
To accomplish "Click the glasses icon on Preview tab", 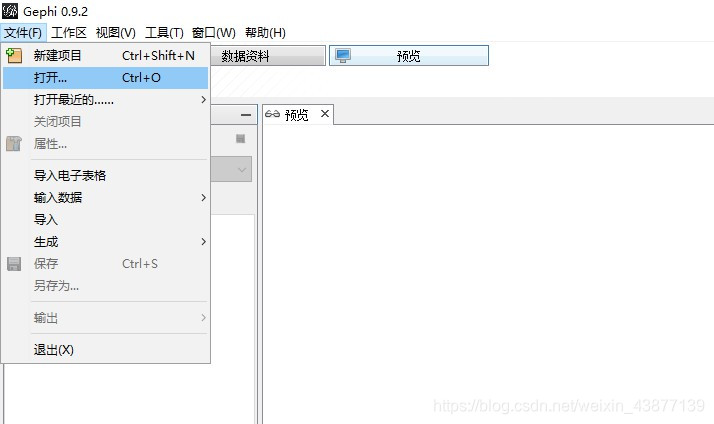I will tap(272, 114).
